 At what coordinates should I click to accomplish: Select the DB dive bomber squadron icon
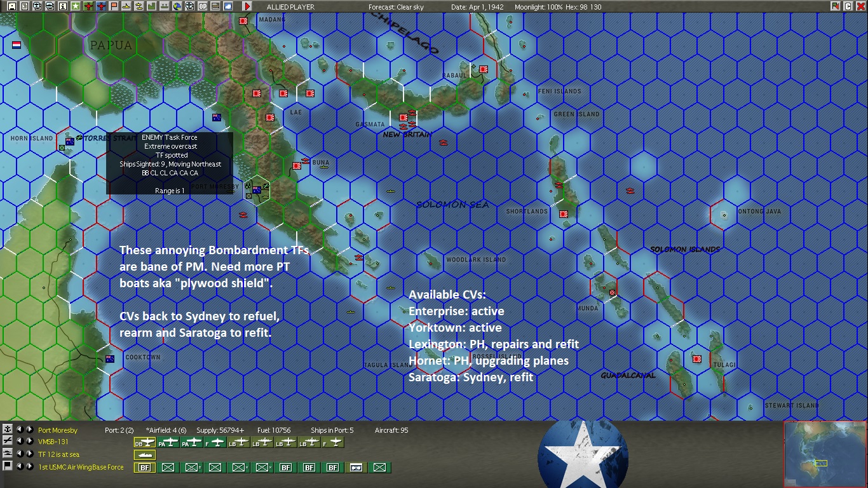[145, 442]
